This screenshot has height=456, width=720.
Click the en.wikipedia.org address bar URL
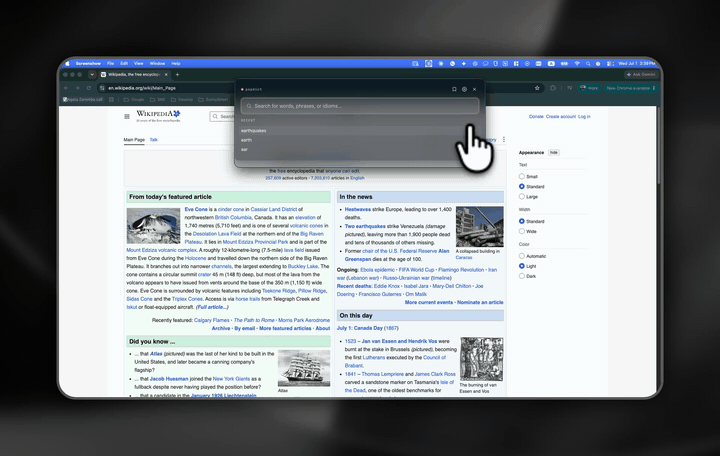click(x=142, y=88)
